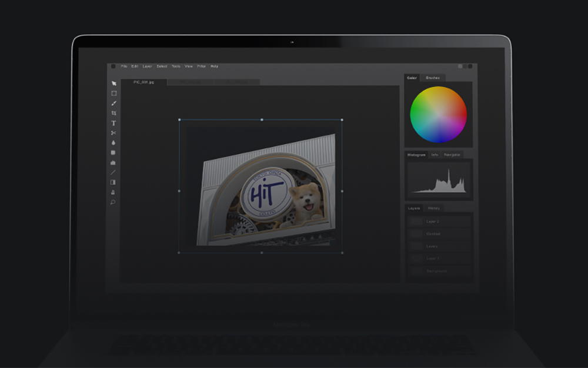This screenshot has height=368, width=588.
Task: Select the droplet Blur tool
Action: pyautogui.click(x=113, y=143)
